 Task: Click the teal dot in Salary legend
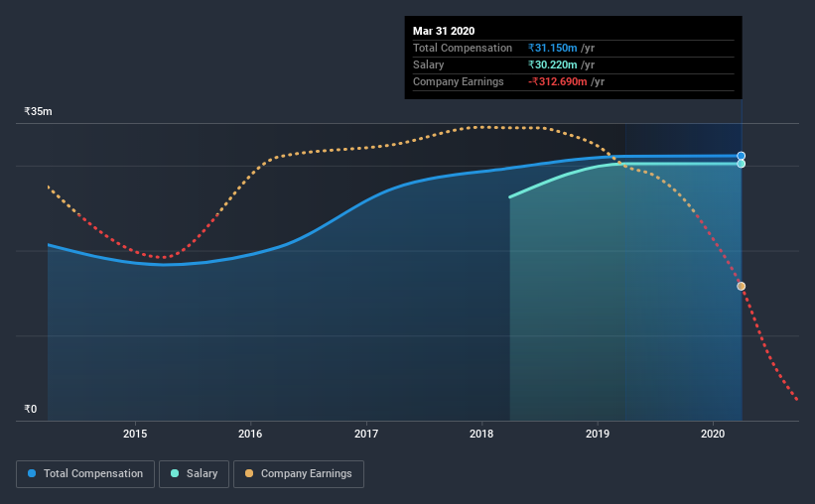pos(175,473)
